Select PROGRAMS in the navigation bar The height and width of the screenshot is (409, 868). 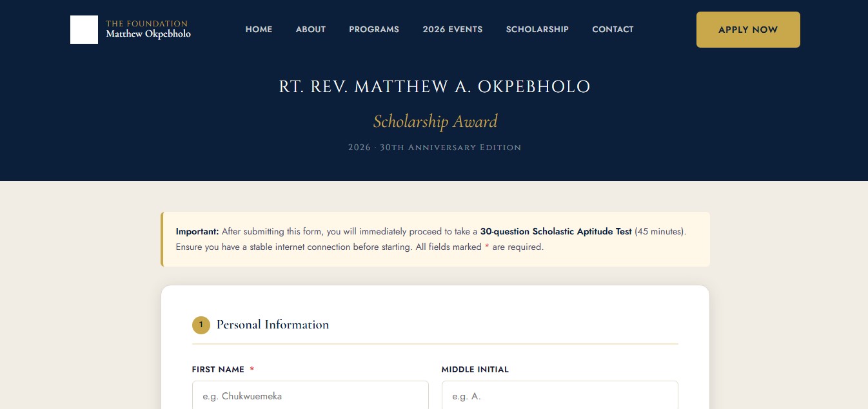(374, 30)
